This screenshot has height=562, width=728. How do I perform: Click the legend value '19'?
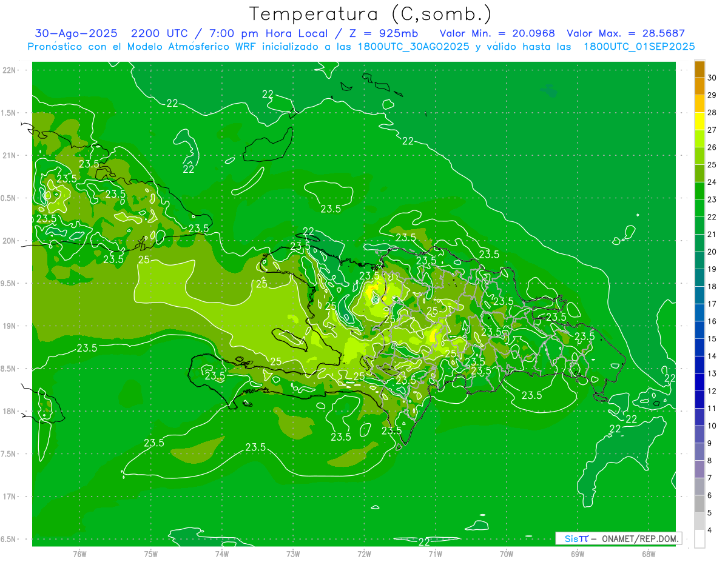712,269
